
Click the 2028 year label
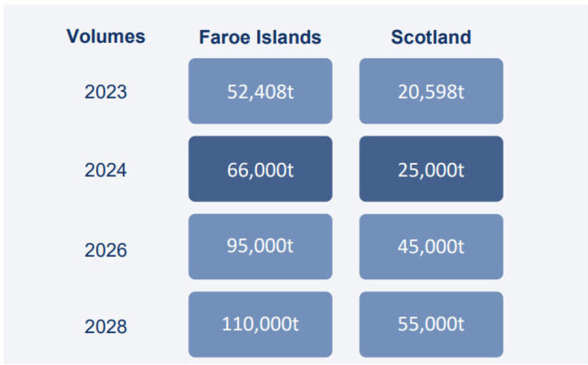(x=106, y=326)
